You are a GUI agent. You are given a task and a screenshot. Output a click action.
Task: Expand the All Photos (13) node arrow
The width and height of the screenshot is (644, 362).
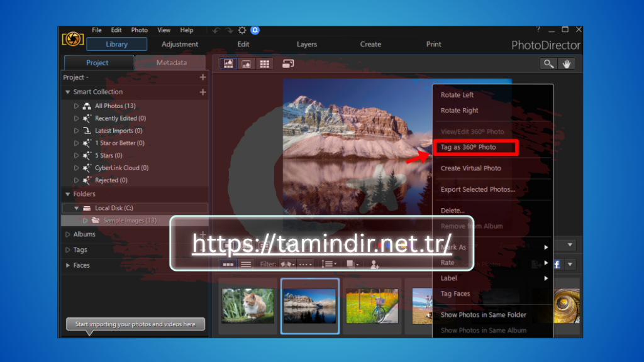(x=76, y=106)
